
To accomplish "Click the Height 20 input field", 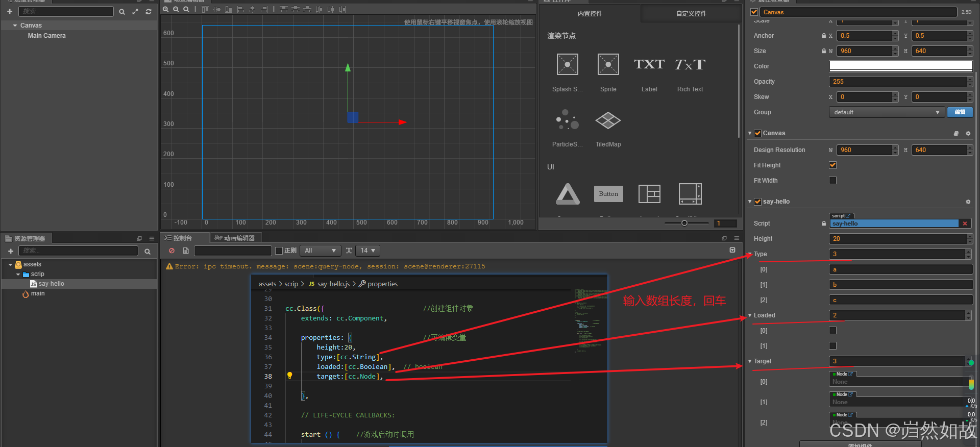I will click(x=898, y=239).
